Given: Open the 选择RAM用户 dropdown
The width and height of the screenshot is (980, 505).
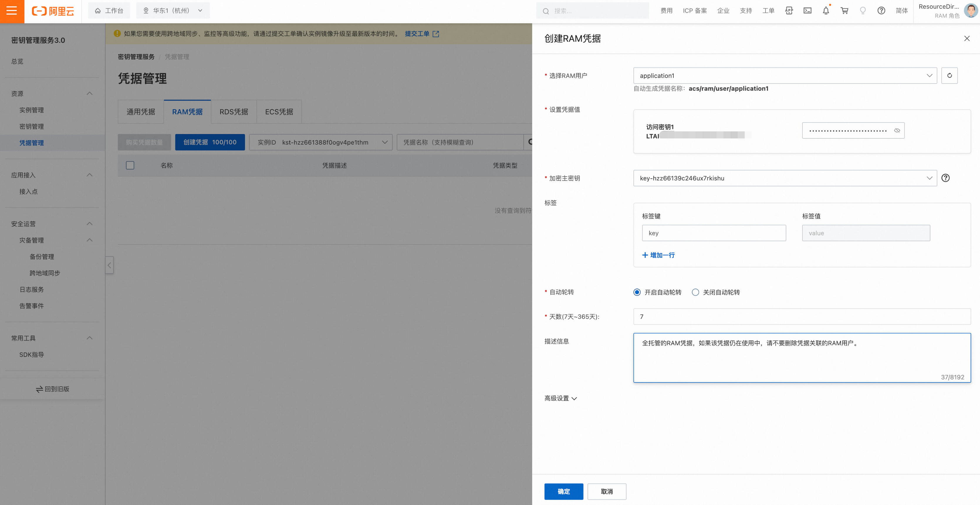Looking at the screenshot, I should (785, 76).
